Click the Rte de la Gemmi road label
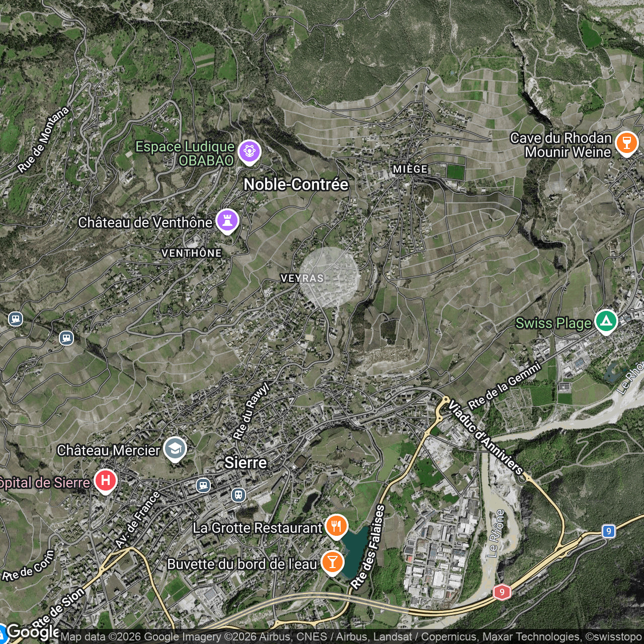644x644 pixels. coord(505,386)
